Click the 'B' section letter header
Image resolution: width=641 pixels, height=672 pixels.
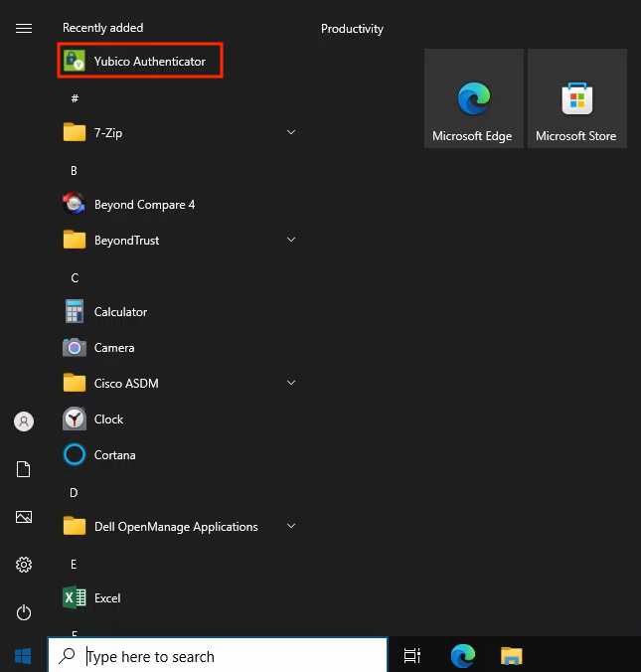pos(75,171)
